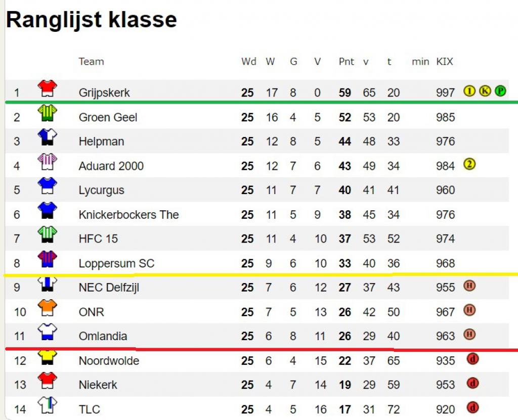
Task: Open the Knickerbockers The team link
Action: point(128,215)
